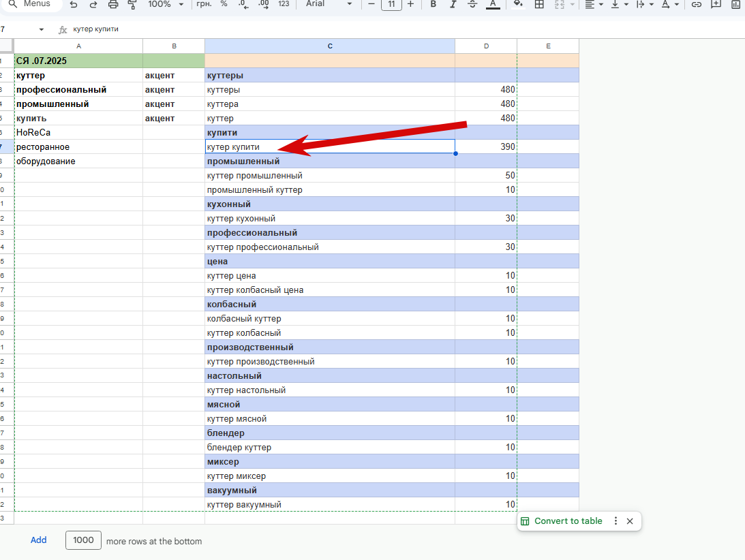Screen dimensions: 745x560
Task: Apply percent format icon
Action: point(224,4)
